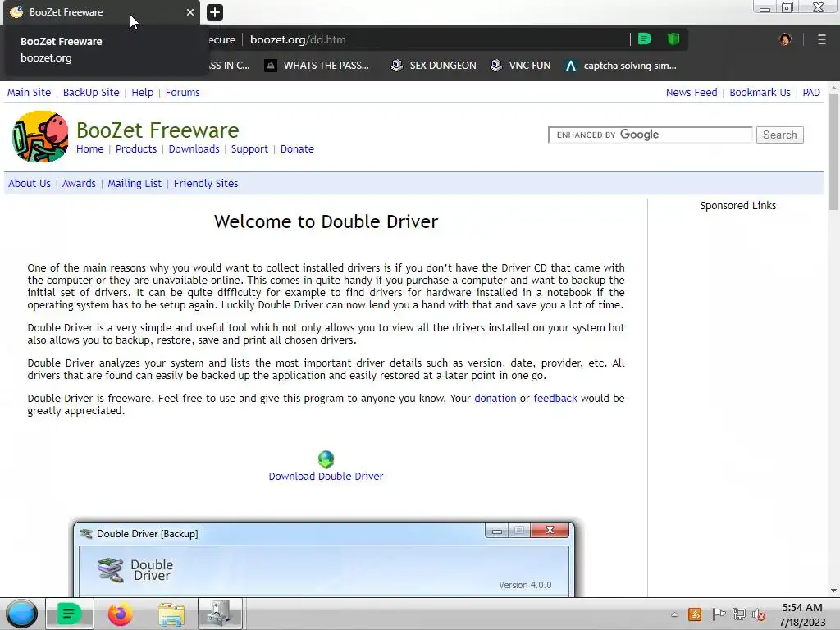Open the BackUp Site link
The width and height of the screenshot is (840, 630).
coord(91,92)
